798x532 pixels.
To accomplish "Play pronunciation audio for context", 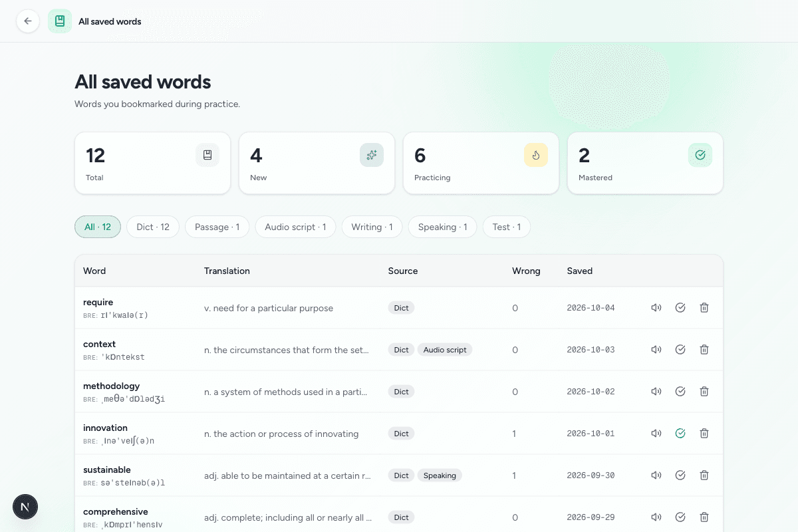I will pyautogui.click(x=656, y=350).
